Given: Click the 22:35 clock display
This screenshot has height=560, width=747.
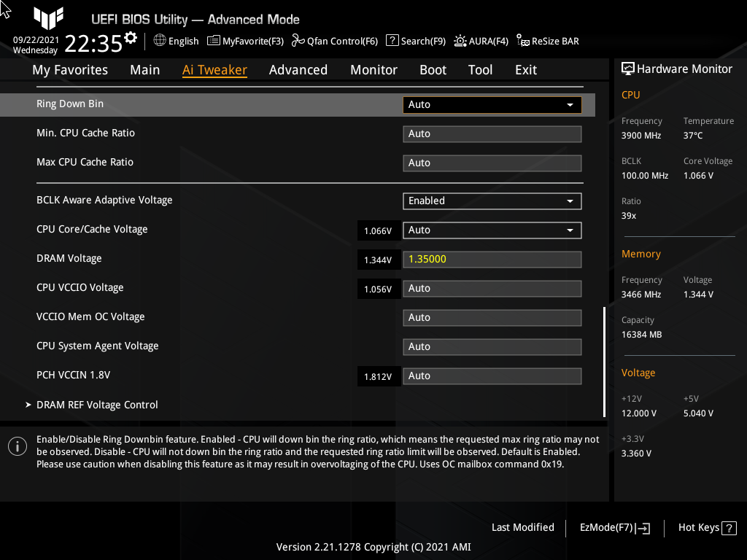Looking at the screenshot, I should click(93, 44).
